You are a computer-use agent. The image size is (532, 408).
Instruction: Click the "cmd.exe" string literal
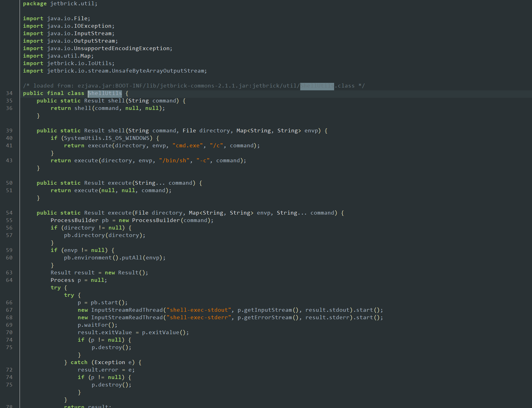pyautogui.click(x=188, y=145)
